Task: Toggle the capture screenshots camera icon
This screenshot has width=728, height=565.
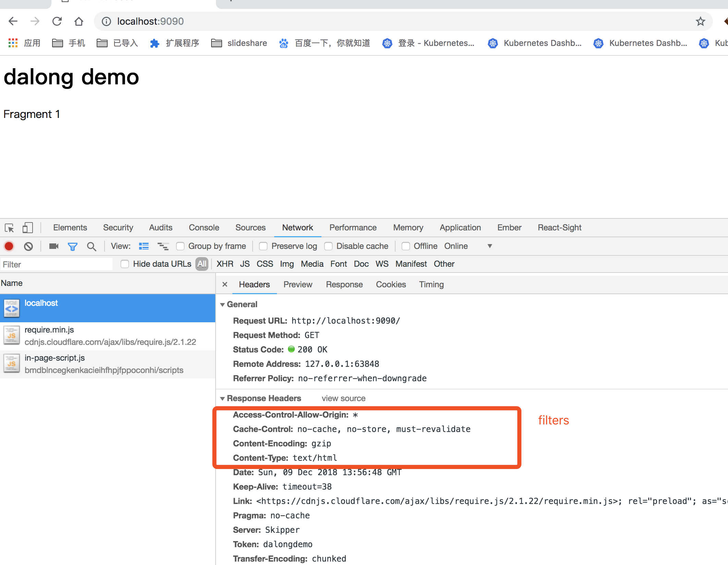Action: (x=54, y=246)
